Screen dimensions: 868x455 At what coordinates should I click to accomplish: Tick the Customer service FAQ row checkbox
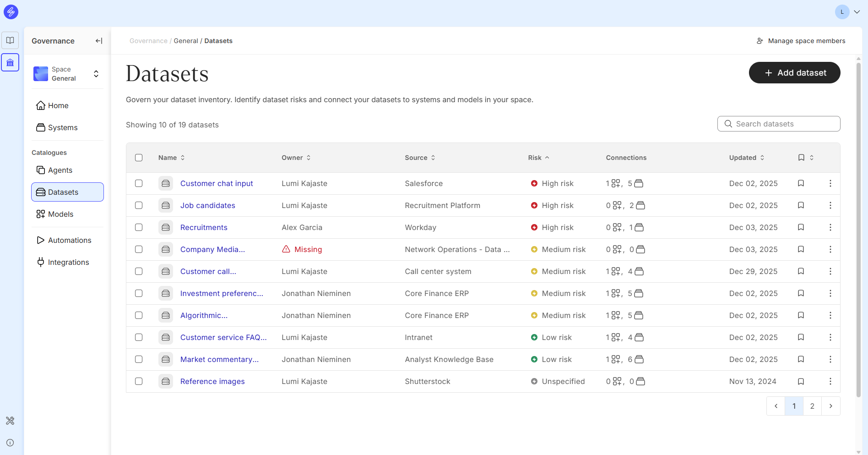[139, 337]
